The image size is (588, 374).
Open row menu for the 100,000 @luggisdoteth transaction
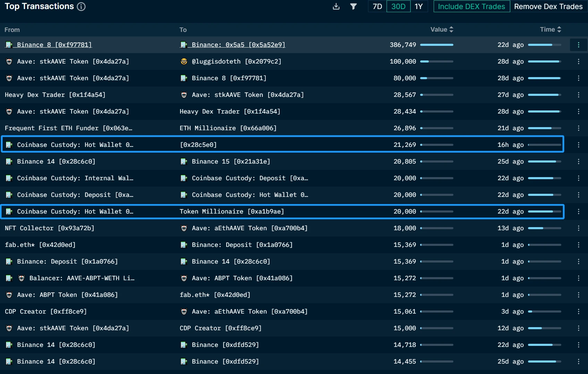click(x=578, y=61)
